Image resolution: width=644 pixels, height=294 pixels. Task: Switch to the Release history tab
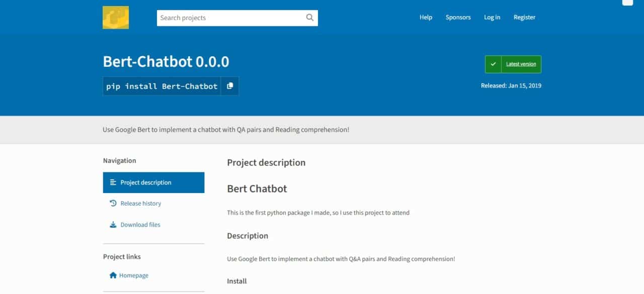[x=153, y=204]
